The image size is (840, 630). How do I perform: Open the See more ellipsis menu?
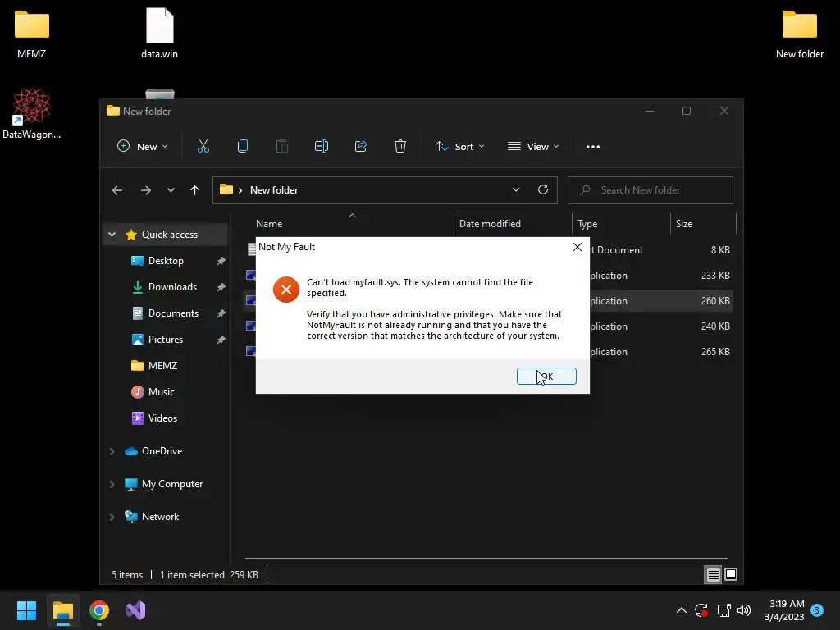[593, 146]
